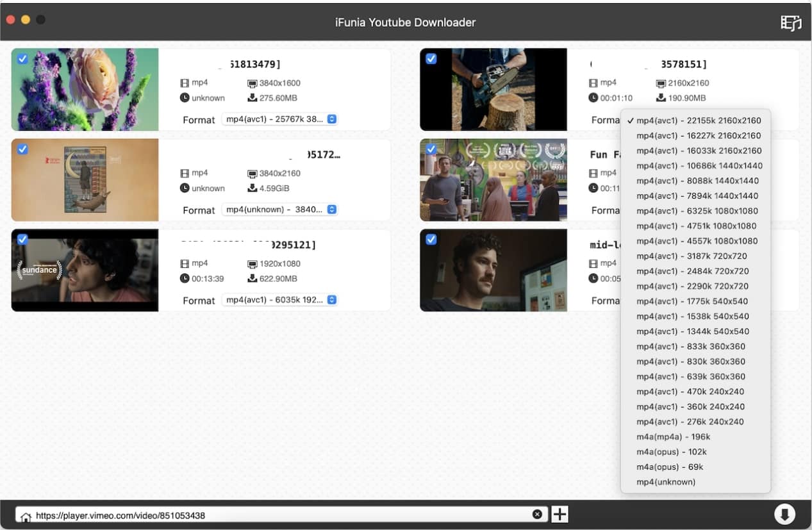
Task: Open the media library icon in title bar
Action: [x=791, y=22]
